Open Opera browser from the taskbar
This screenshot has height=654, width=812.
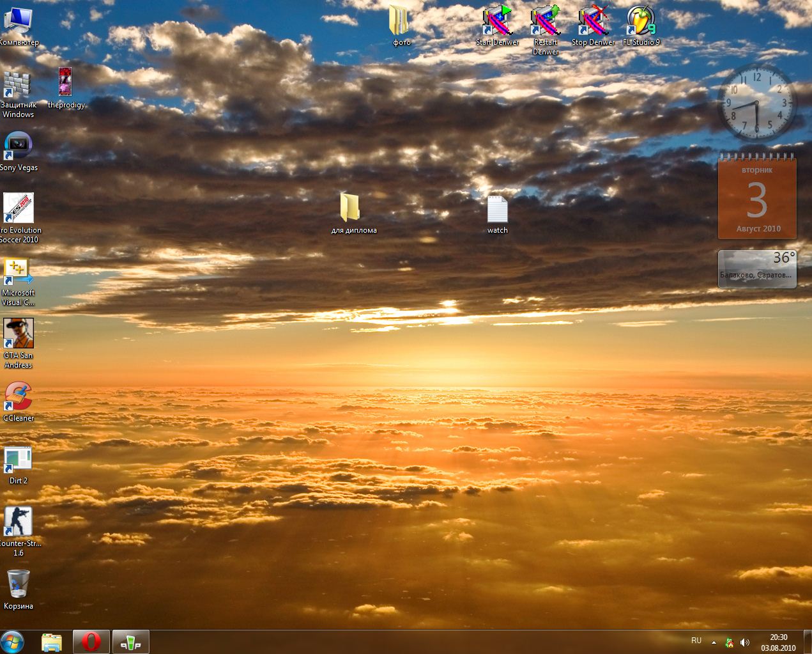pyautogui.click(x=91, y=642)
